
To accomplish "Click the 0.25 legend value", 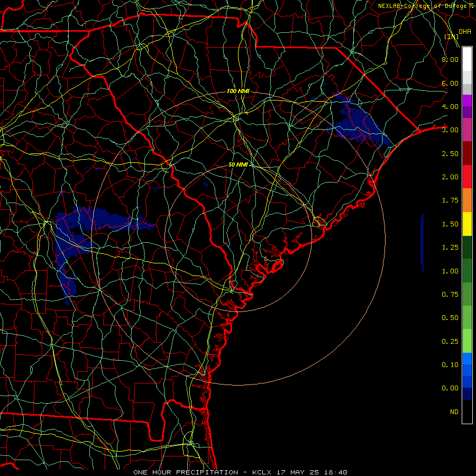I will (x=450, y=342).
